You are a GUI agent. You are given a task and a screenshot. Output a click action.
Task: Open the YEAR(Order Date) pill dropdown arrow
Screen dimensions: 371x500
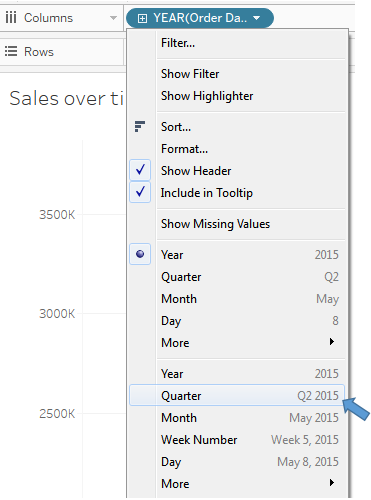click(257, 18)
